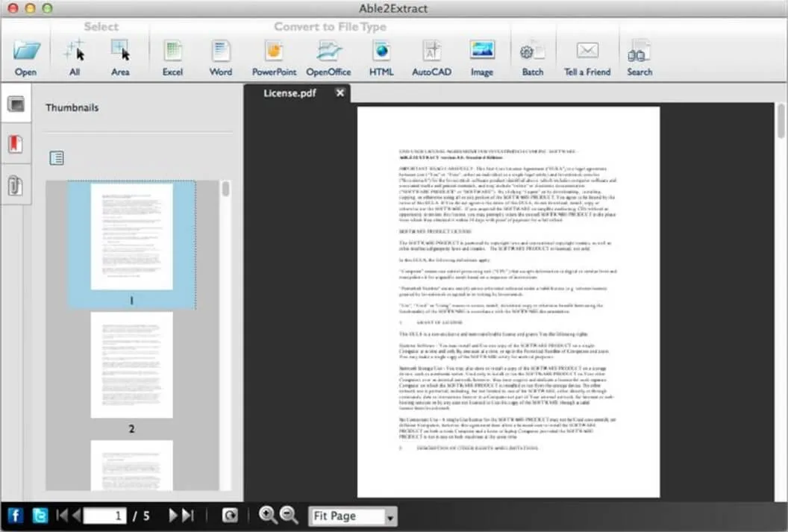Convert to HTML

click(x=381, y=57)
